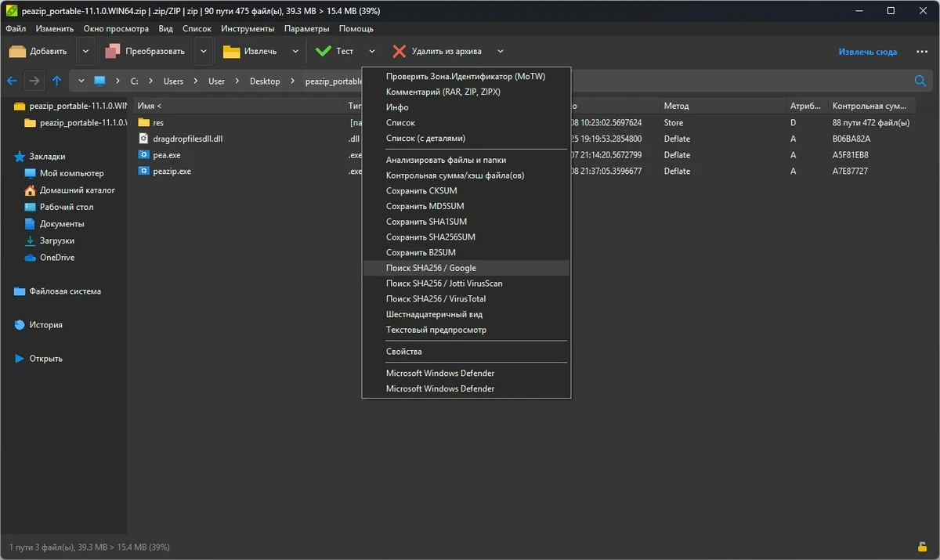The height and width of the screenshot is (560, 940).
Task: Select the nested peazip_portable-11.1.0 tree folder
Action: coord(82,123)
